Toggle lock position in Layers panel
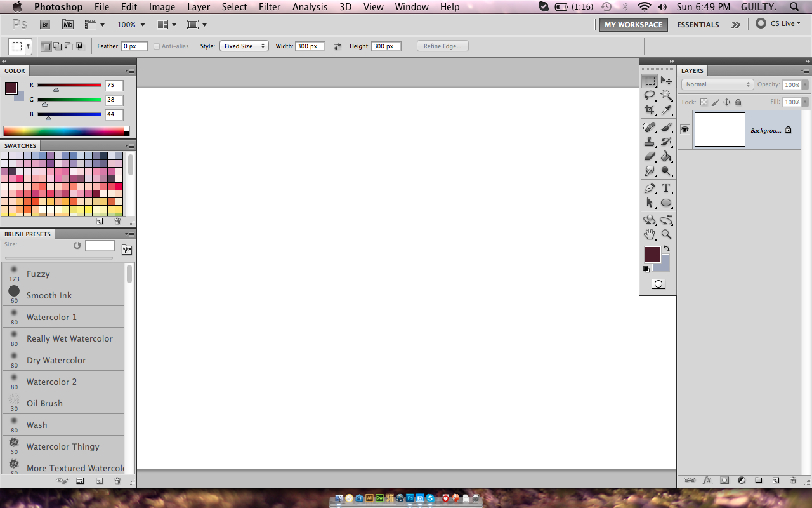This screenshot has width=812, height=508. 727,102
